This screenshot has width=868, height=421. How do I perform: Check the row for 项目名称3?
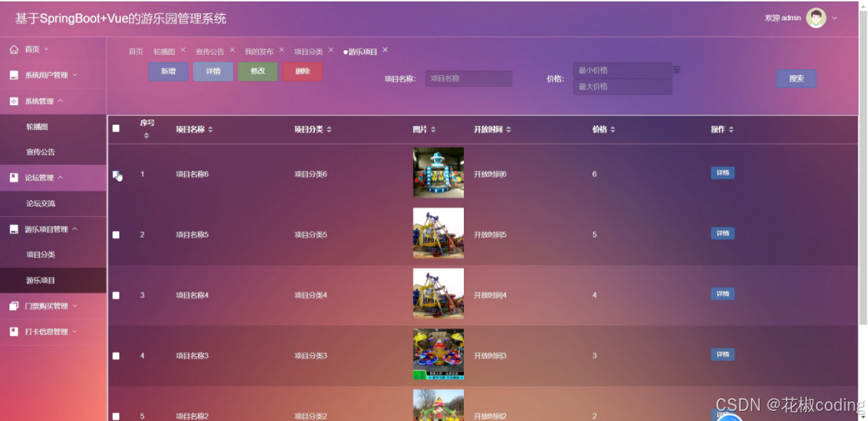pos(115,356)
